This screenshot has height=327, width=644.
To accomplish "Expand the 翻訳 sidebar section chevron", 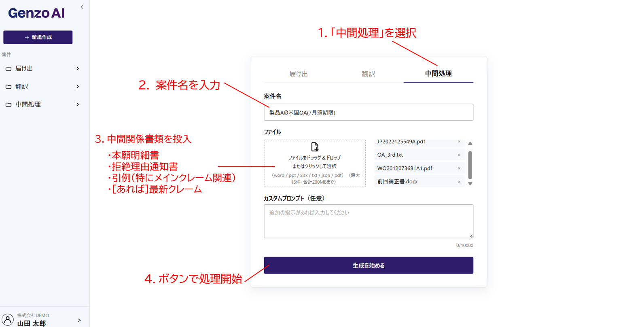I will coord(78,87).
